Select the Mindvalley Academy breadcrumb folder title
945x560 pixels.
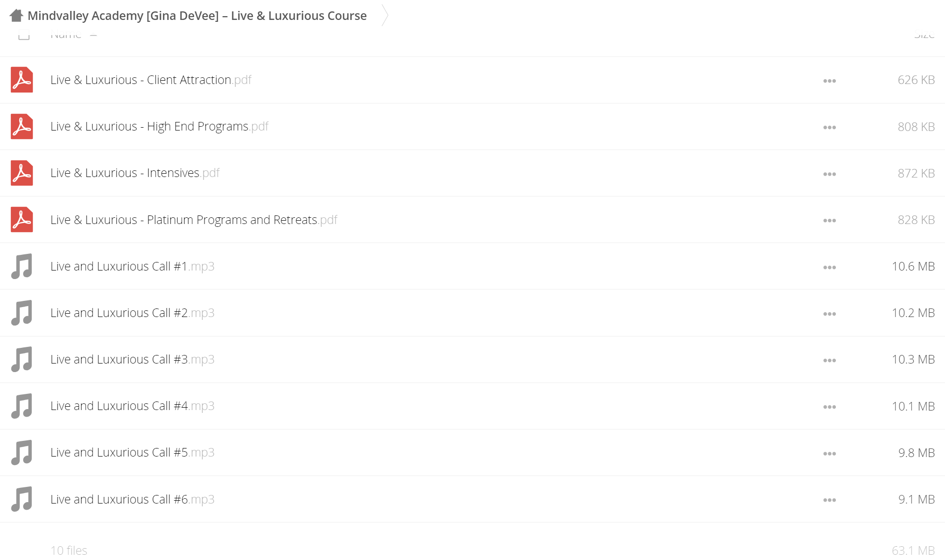click(x=197, y=16)
